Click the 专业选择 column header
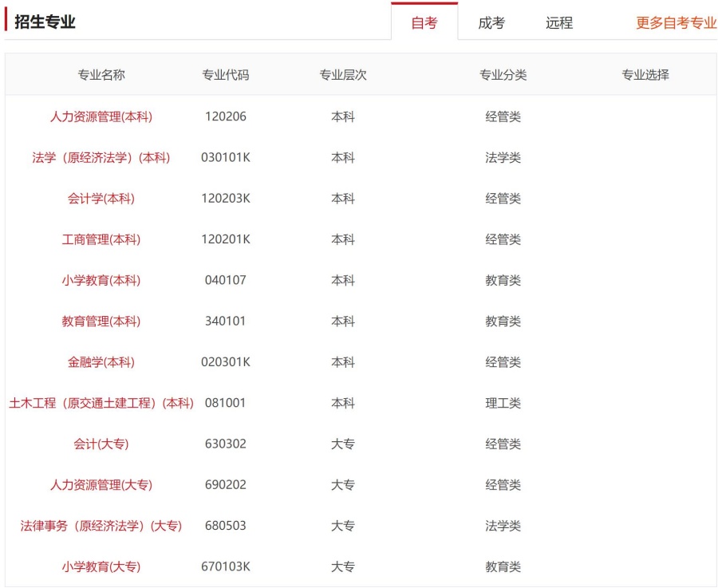The height and width of the screenshot is (588, 718). [x=645, y=75]
